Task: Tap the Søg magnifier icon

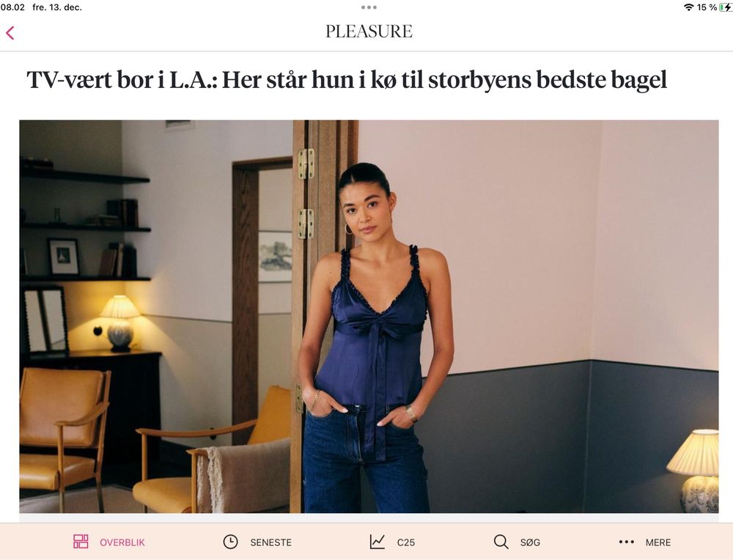Action: pyautogui.click(x=501, y=542)
